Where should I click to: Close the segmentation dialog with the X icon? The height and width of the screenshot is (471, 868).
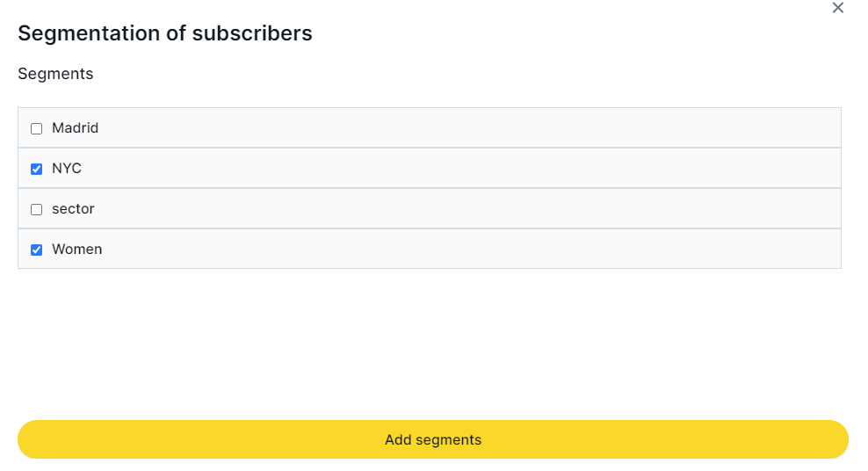[837, 8]
